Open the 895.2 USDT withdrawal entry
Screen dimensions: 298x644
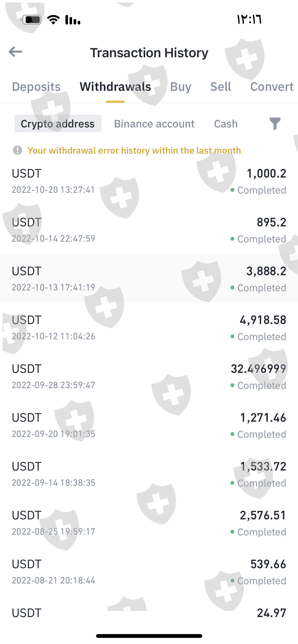[149, 230]
